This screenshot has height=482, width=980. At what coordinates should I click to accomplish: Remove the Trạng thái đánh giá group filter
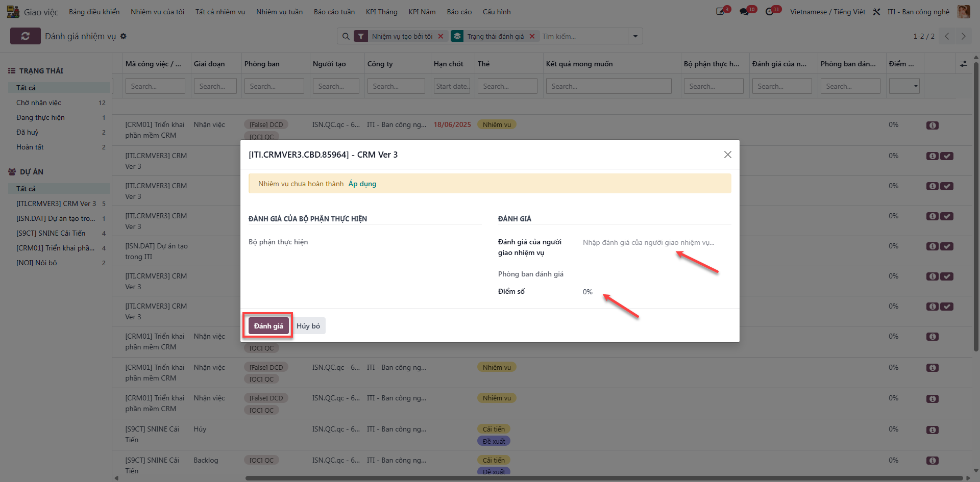tap(532, 36)
